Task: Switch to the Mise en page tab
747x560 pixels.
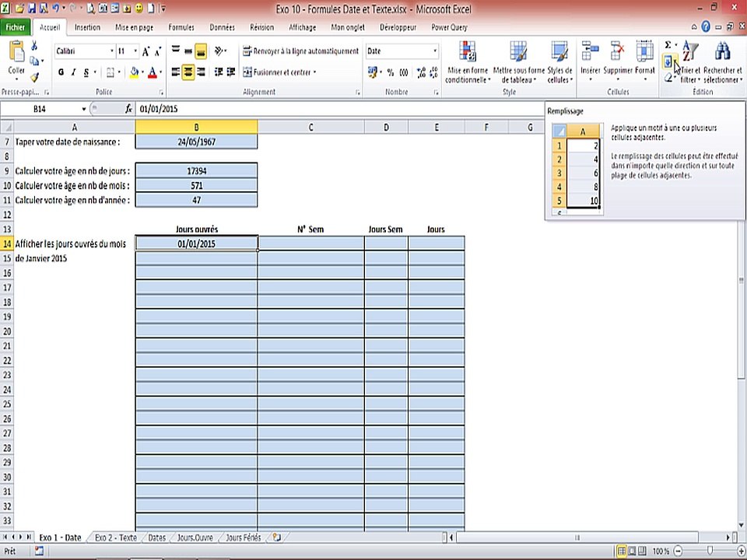Action: coord(135,27)
